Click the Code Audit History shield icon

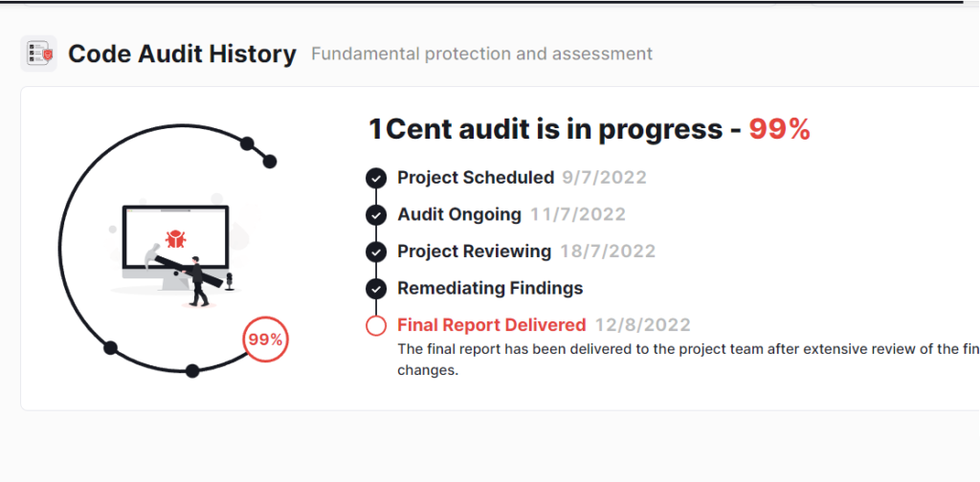[38, 54]
